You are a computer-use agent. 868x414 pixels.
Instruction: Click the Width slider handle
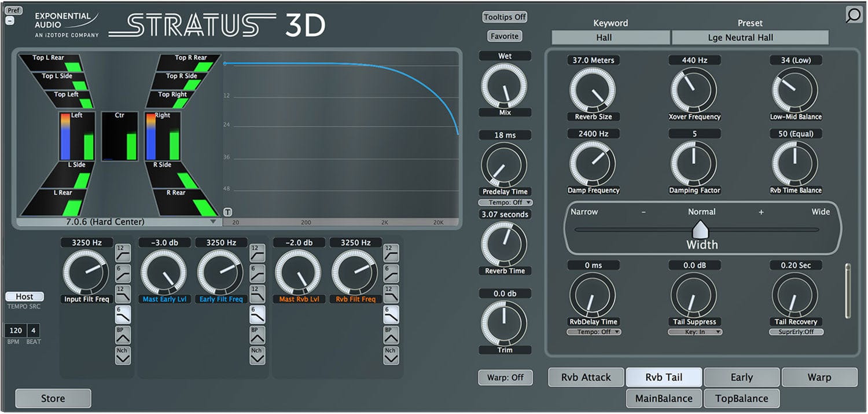700,229
